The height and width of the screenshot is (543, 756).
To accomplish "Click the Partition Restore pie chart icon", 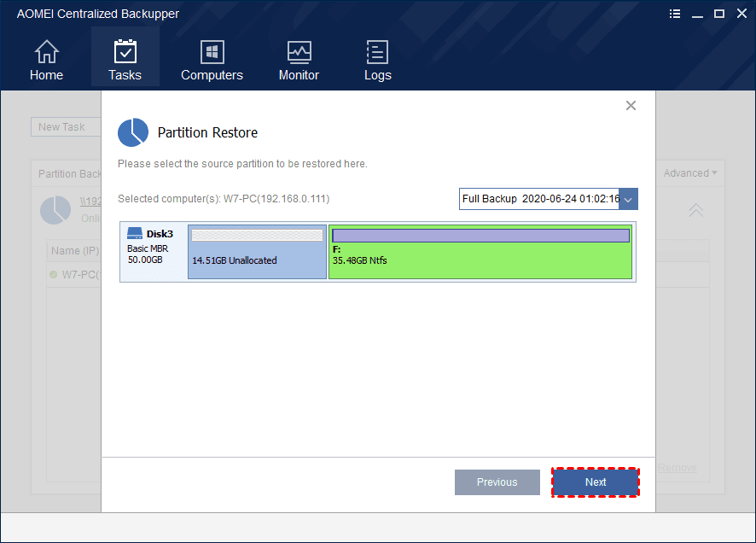I will point(133,132).
